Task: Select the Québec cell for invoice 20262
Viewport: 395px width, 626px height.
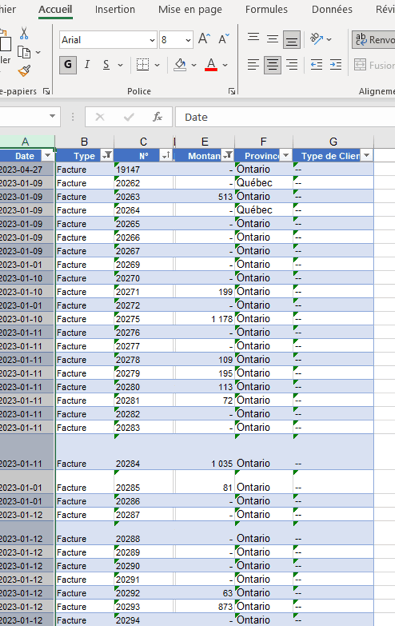Action: [x=263, y=183]
